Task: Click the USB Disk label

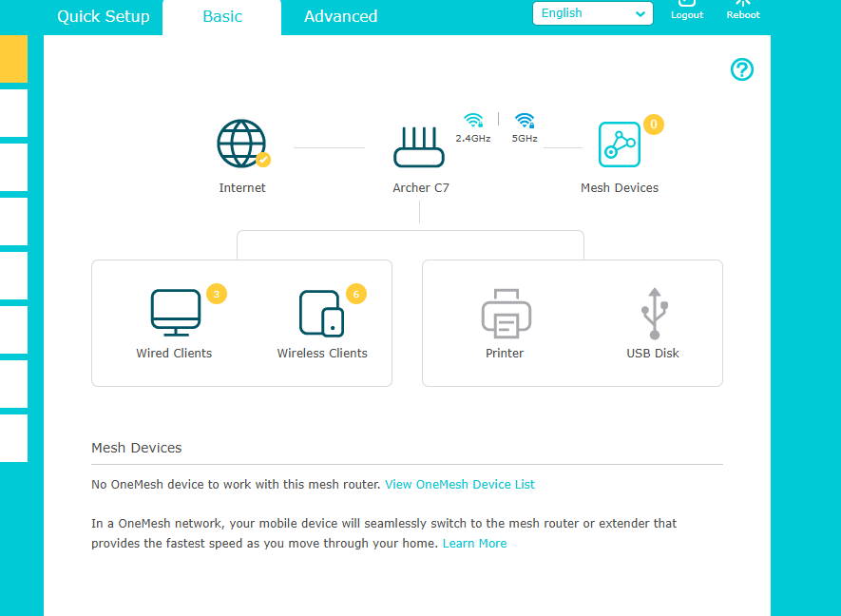Action: tap(653, 353)
